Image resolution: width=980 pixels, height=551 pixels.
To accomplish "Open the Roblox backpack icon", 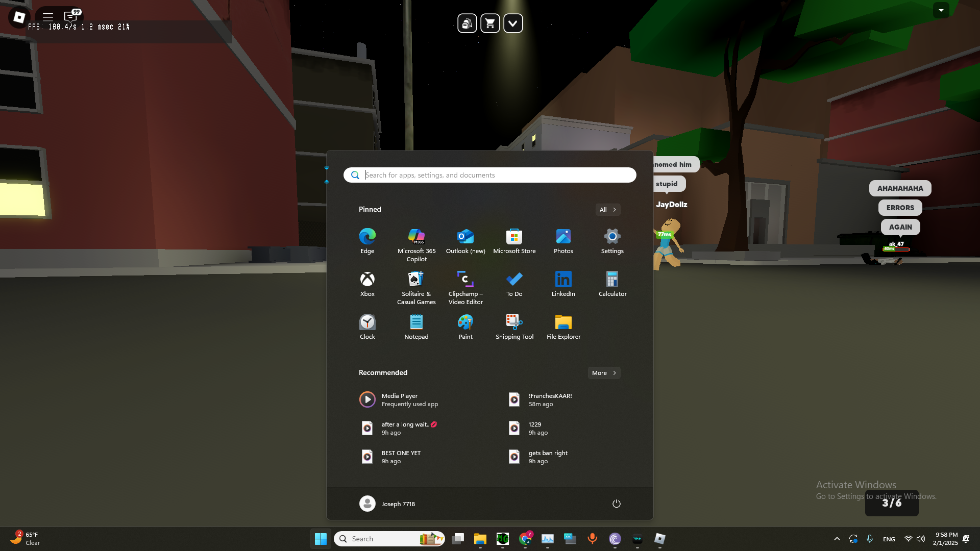I will pos(467,23).
